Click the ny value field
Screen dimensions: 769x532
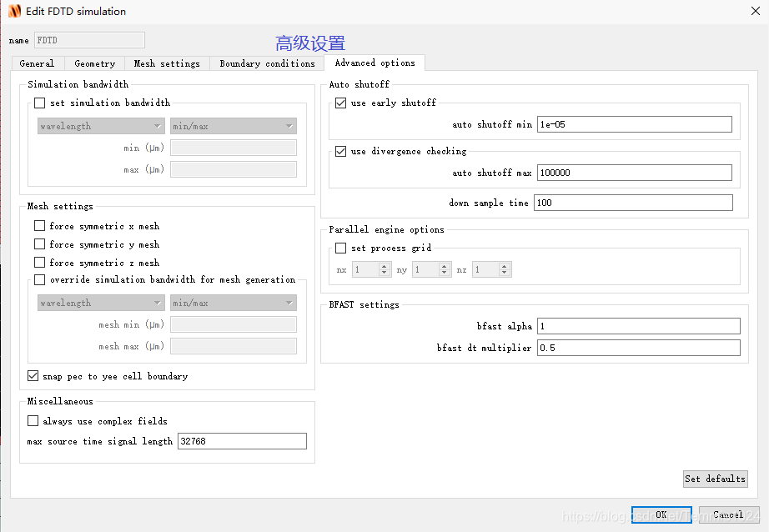pos(425,269)
